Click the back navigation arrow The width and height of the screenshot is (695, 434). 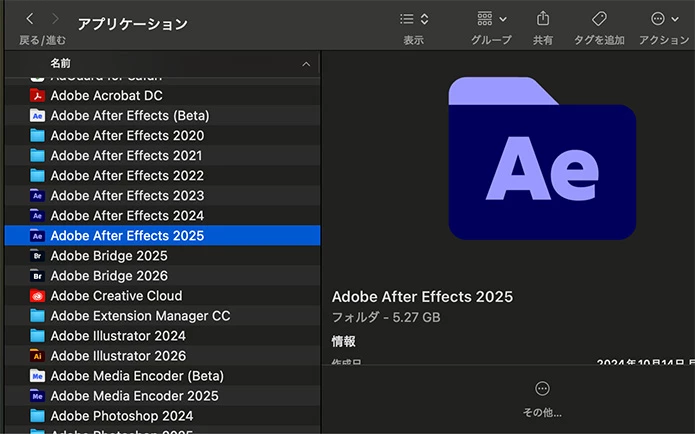tap(30, 19)
